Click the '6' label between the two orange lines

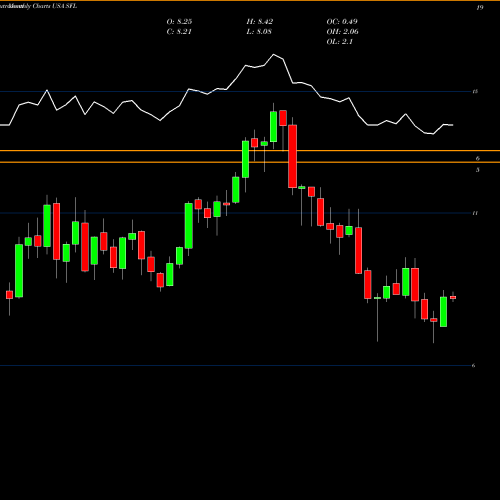[x=478, y=159]
